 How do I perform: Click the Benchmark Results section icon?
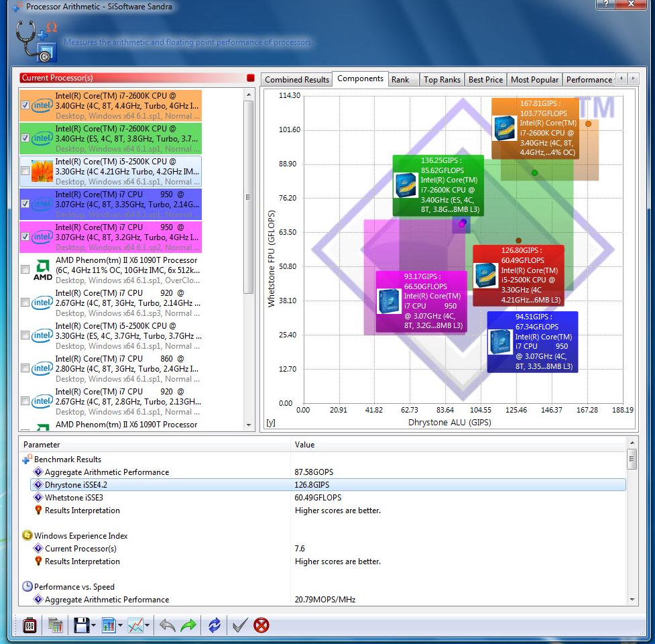point(27,459)
